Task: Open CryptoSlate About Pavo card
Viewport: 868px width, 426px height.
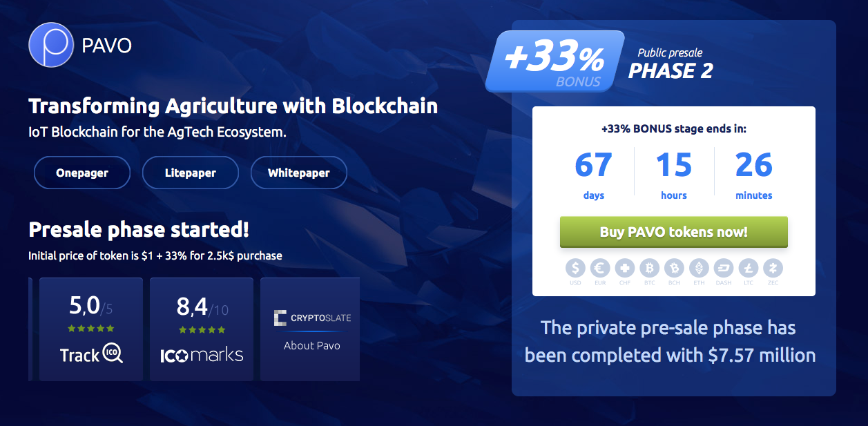Action: [x=311, y=329]
